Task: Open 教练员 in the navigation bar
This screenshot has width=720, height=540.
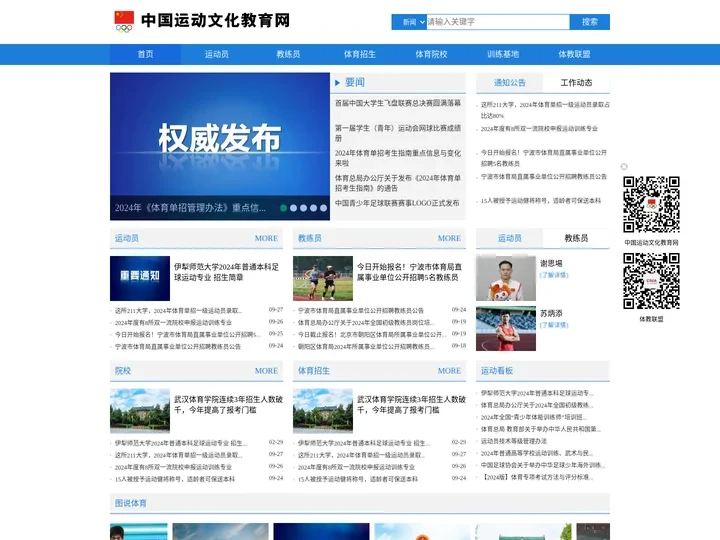Action: (288, 54)
